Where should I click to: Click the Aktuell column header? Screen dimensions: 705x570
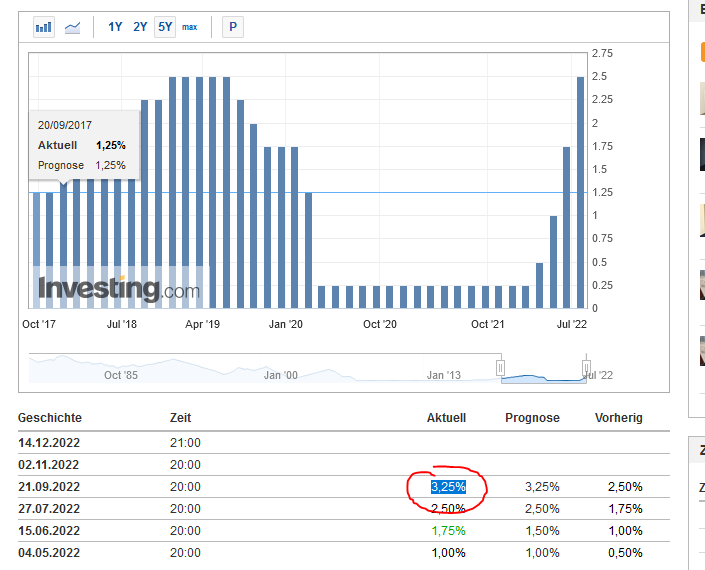[x=446, y=418]
